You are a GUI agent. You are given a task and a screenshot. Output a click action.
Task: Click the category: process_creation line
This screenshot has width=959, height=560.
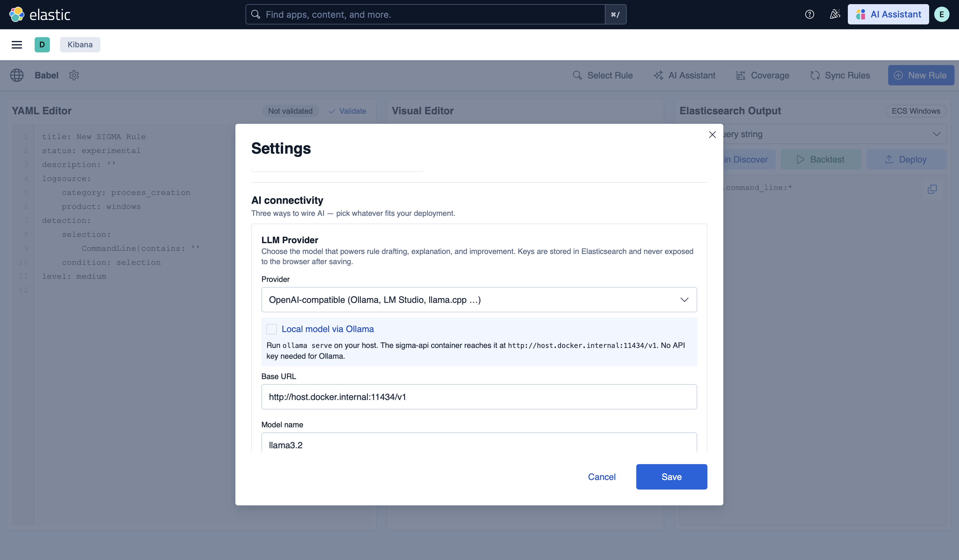coord(126,192)
